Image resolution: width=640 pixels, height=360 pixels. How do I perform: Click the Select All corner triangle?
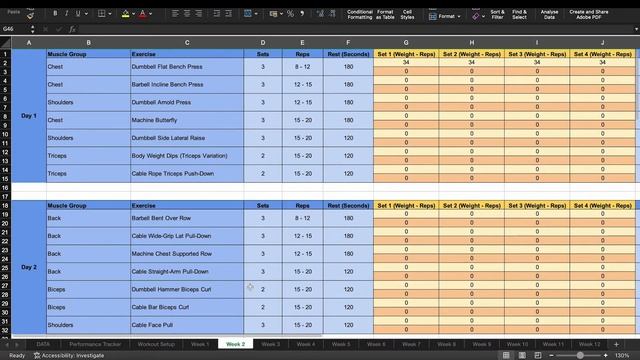pos(6,42)
